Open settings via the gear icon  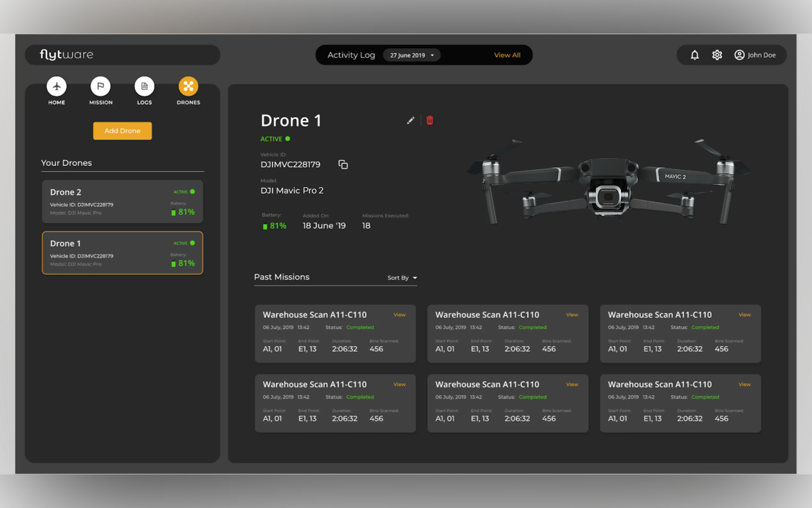pos(717,55)
